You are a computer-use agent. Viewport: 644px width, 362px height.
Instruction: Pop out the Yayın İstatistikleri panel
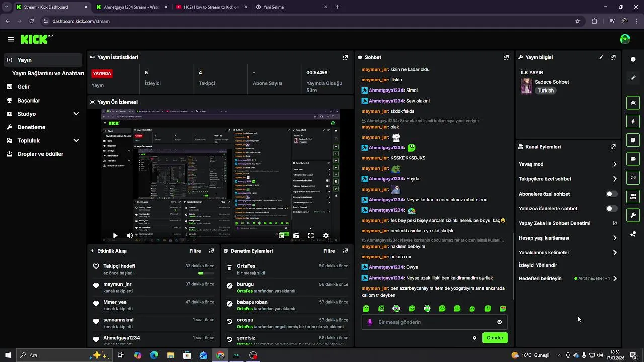pos(345,57)
